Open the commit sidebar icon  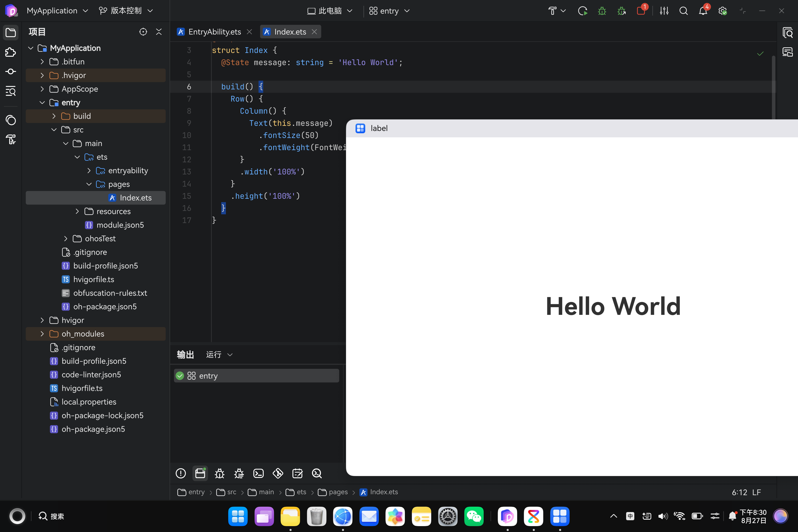(11, 71)
